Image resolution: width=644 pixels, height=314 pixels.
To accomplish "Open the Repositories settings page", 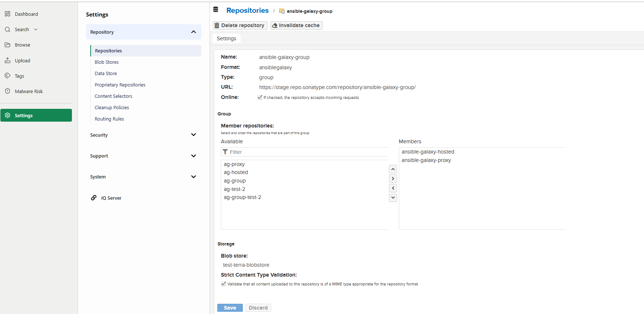I will (146, 51).
